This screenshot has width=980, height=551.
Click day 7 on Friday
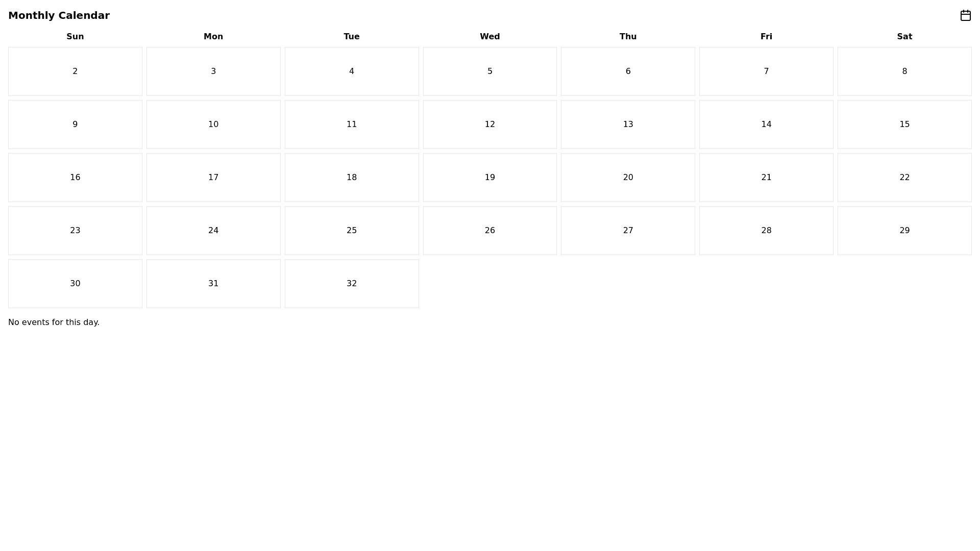(x=766, y=71)
